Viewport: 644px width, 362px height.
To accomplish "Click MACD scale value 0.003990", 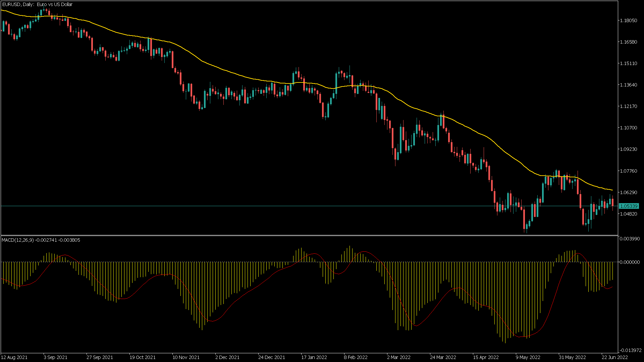I will [x=630, y=239].
